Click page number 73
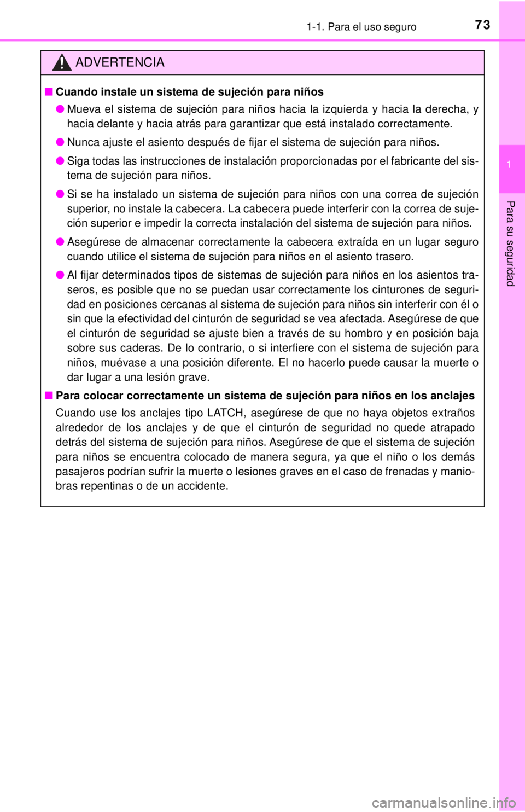525x812 pixels. pyautogui.click(x=483, y=25)
